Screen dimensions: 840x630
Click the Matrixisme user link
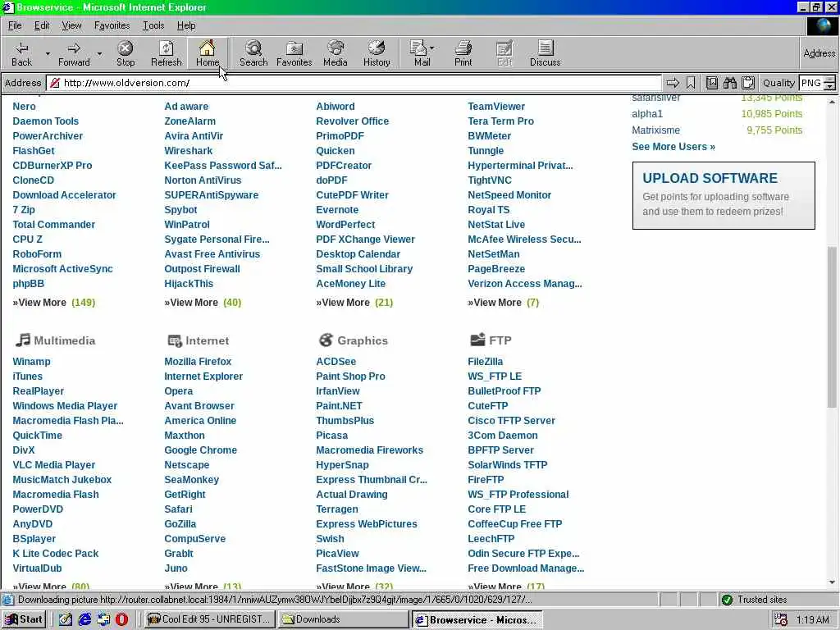click(655, 130)
